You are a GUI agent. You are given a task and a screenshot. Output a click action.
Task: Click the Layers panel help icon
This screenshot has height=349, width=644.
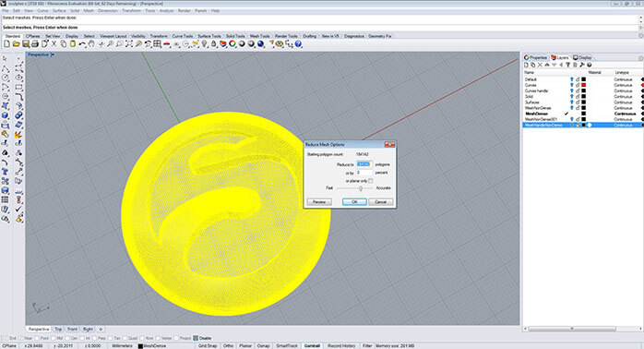pyautogui.click(x=589, y=65)
